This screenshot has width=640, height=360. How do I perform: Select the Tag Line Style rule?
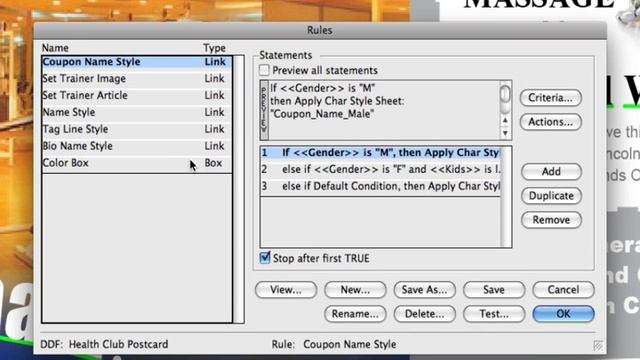pyautogui.click(x=137, y=129)
